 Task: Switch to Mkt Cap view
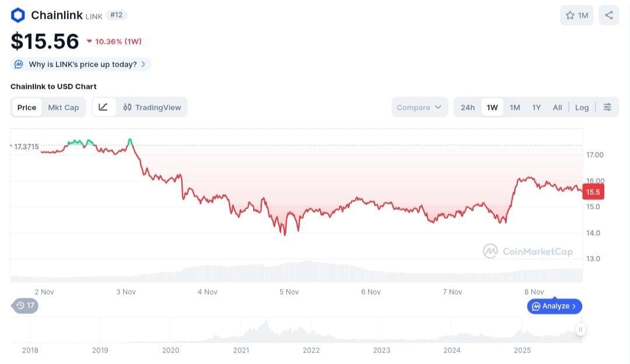(x=64, y=107)
